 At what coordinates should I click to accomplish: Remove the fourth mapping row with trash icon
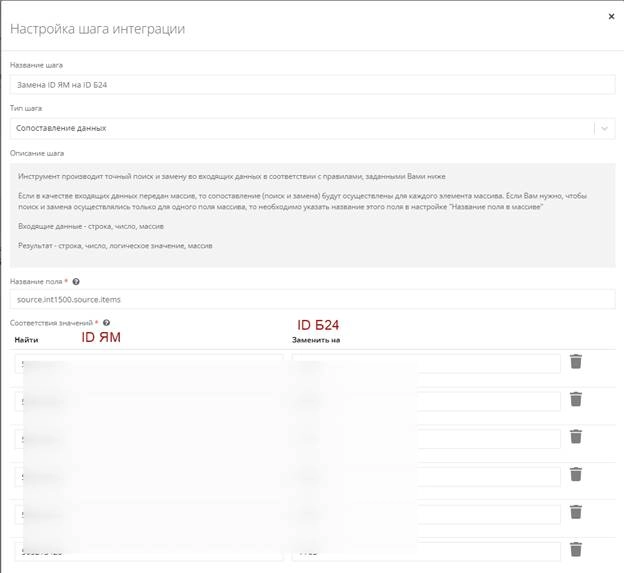click(x=576, y=474)
